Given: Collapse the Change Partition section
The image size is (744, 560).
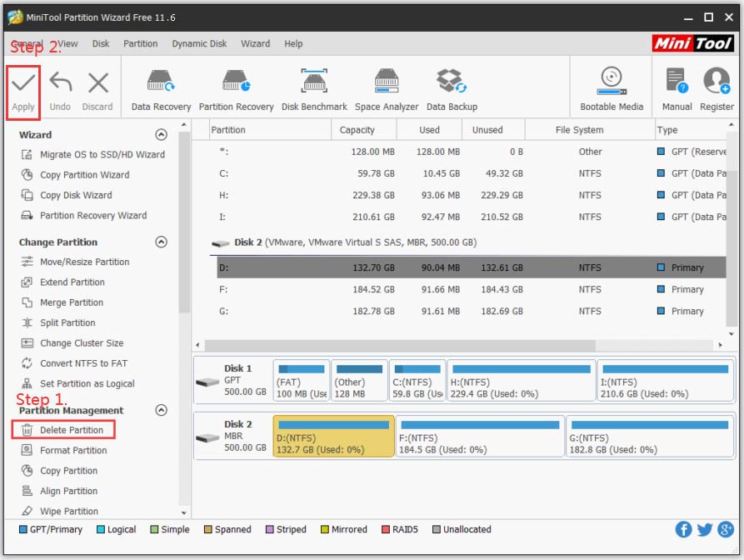Looking at the screenshot, I should pos(161,242).
